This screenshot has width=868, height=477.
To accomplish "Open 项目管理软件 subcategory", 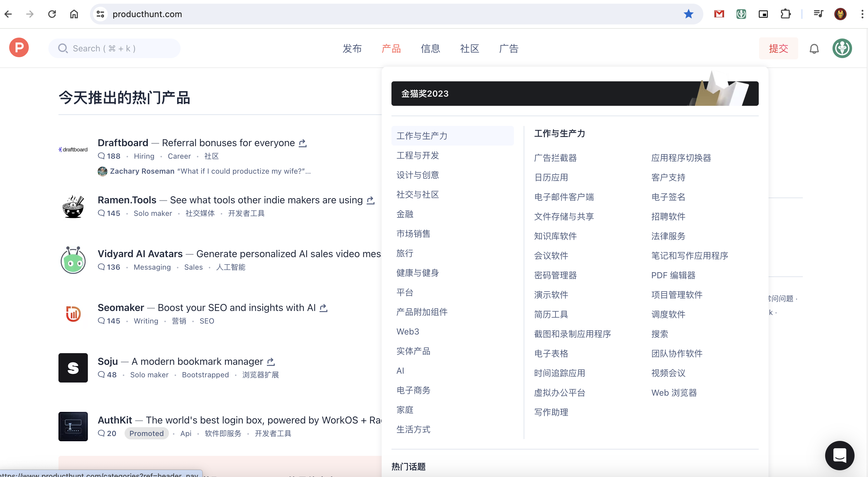I will (x=677, y=294).
